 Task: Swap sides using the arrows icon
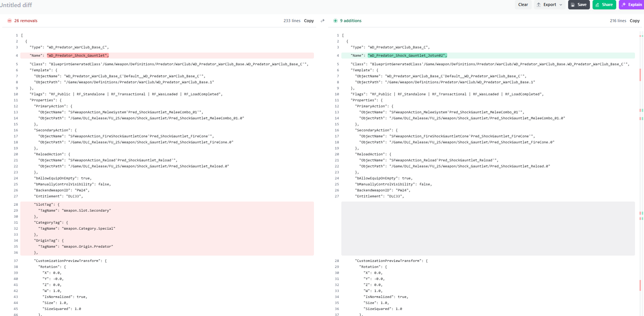323,21
